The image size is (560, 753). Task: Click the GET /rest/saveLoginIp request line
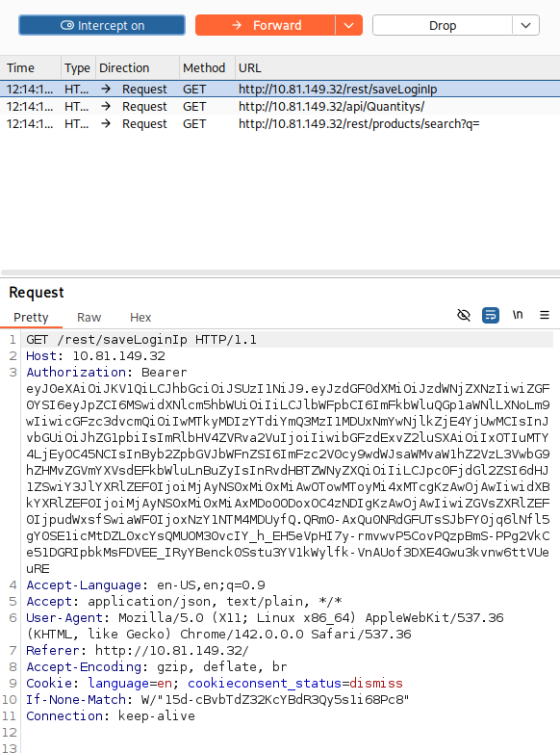[141, 340]
